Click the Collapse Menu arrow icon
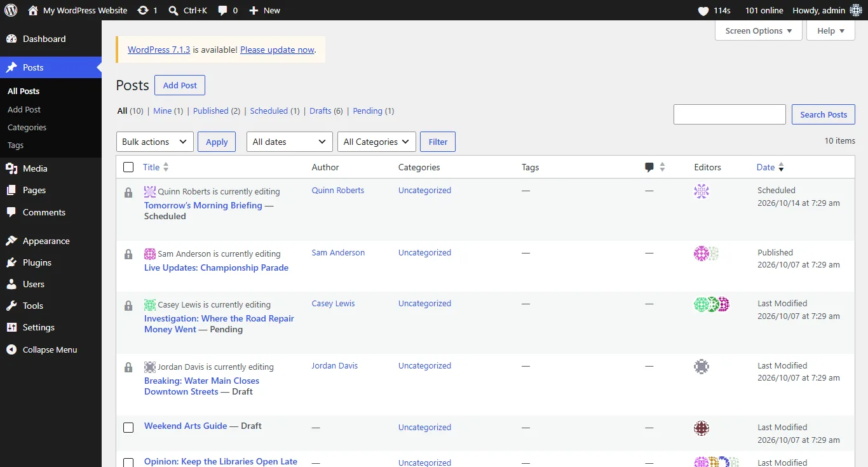The width and height of the screenshot is (868, 467). (11, 349)
